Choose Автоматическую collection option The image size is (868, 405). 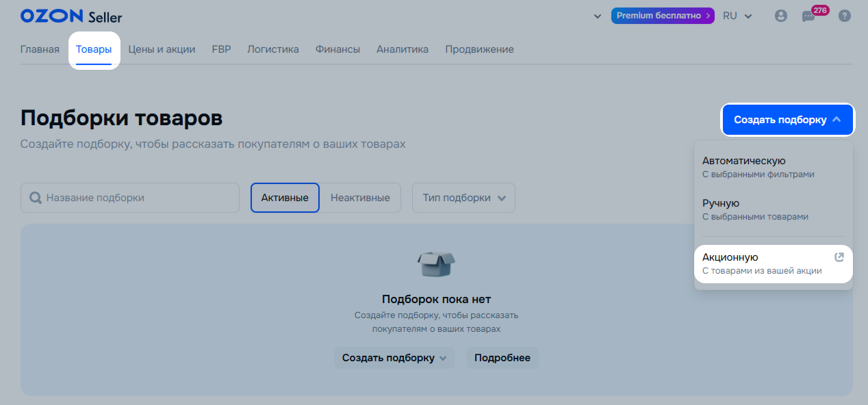(x=774, y=167)
